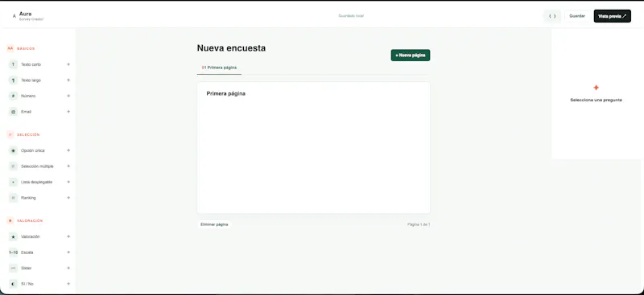644x295 pixels.
Task: Click the orange sparkle in right panel
Action: click(x=596, y=88)
